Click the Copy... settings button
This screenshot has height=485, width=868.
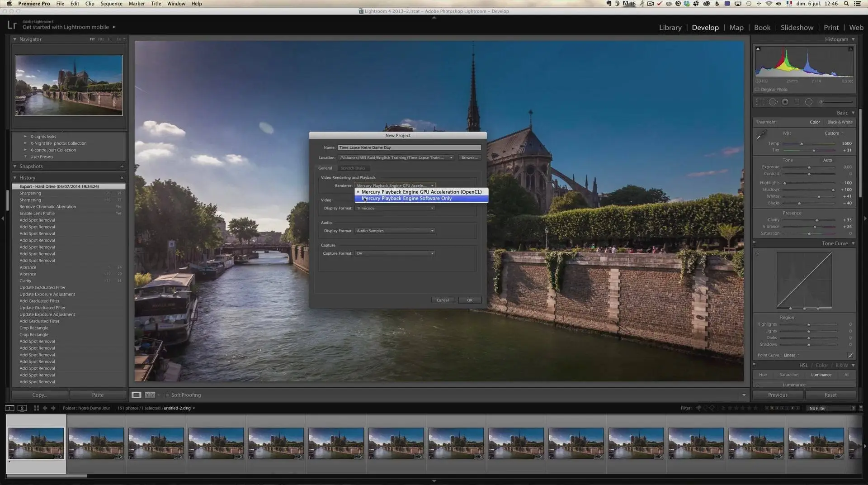pos(40,395)
